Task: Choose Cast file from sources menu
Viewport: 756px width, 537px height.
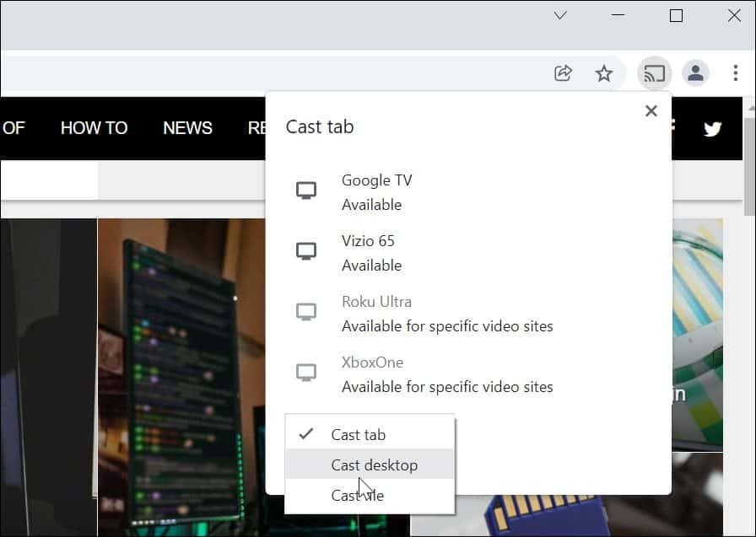Action: (370, 495)
